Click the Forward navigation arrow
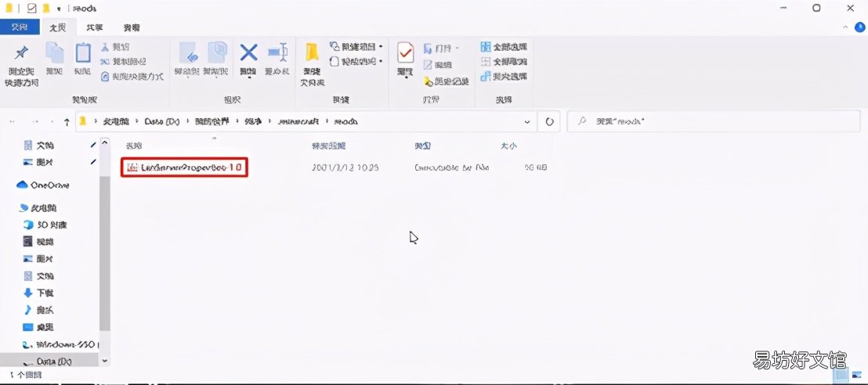868x385 pixels. pyautogui.click(x=34, y=122)
